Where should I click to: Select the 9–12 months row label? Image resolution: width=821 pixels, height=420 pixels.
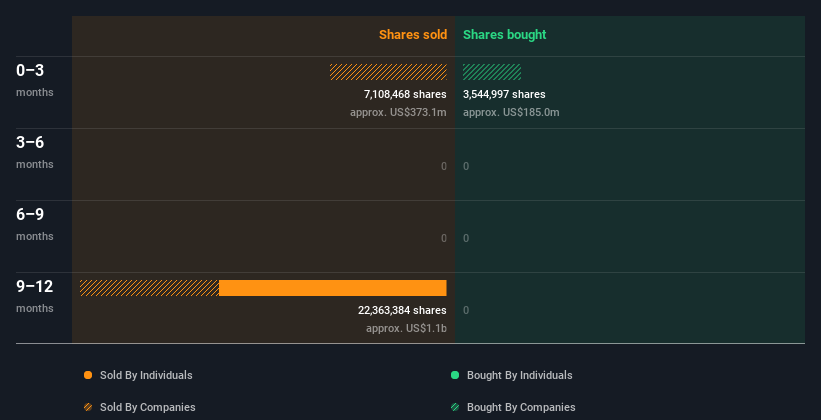click(34, 287)
